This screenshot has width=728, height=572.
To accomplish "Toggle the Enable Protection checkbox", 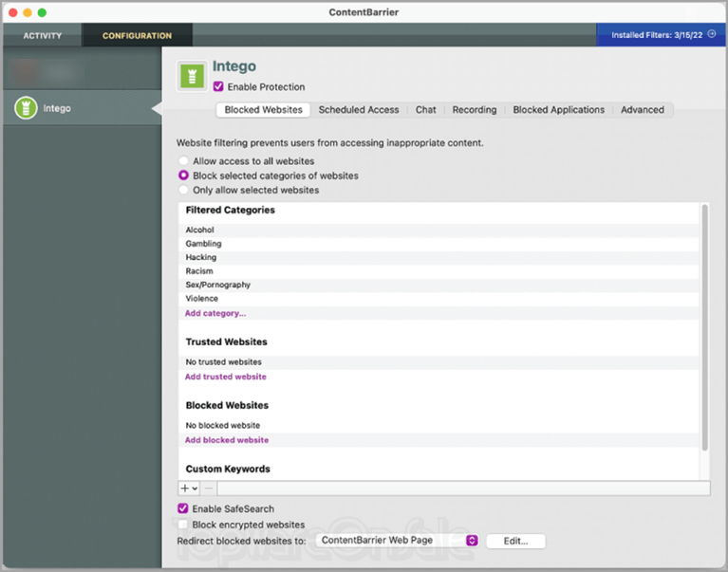I will pos(218,86).
